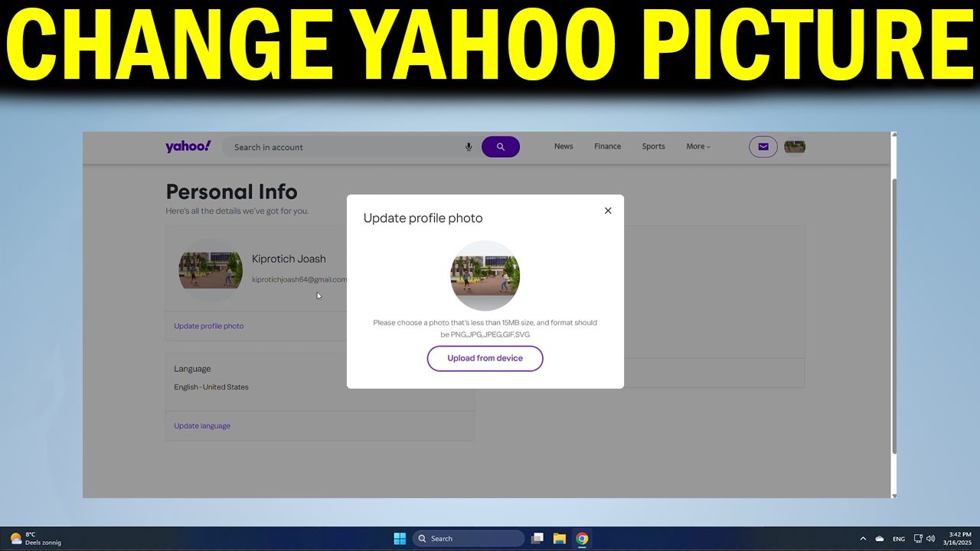Click the page vertical scrollbar

tap(894, 315)
